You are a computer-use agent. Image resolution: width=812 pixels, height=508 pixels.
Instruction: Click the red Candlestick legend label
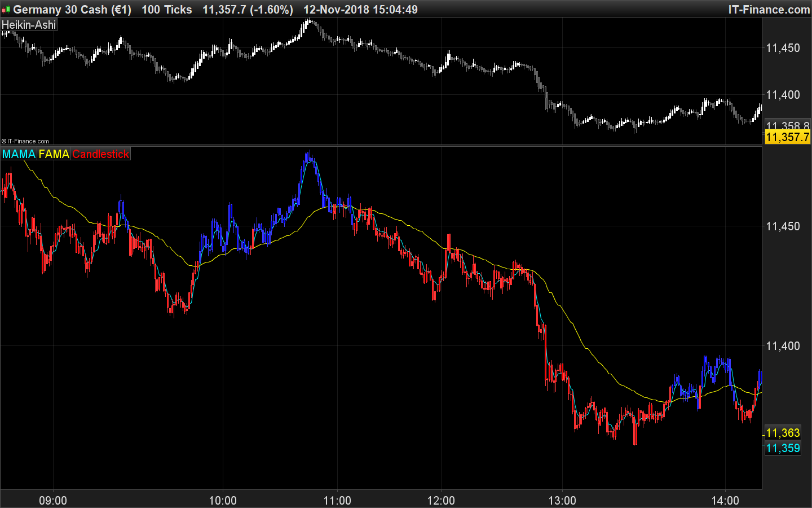(x=101, y=154)
